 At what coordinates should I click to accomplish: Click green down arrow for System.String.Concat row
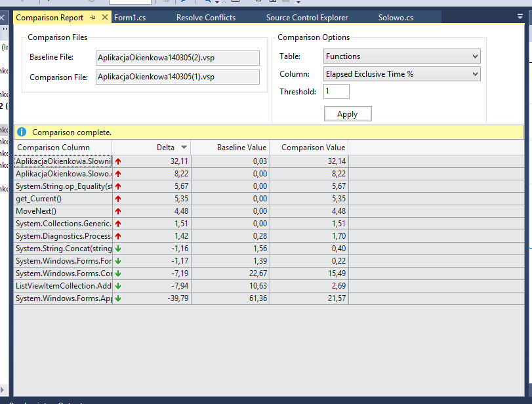118,249
